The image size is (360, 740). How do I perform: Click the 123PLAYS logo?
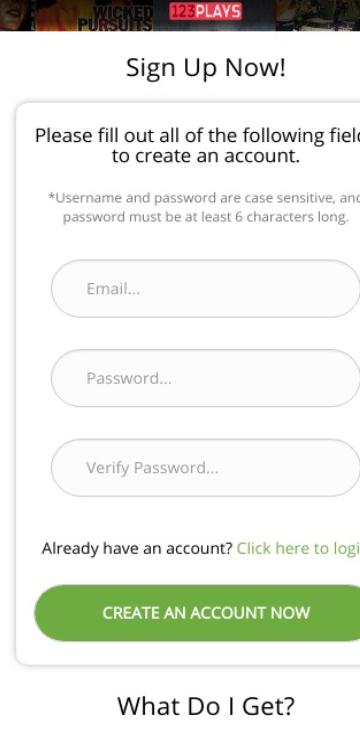pos(205,11)
